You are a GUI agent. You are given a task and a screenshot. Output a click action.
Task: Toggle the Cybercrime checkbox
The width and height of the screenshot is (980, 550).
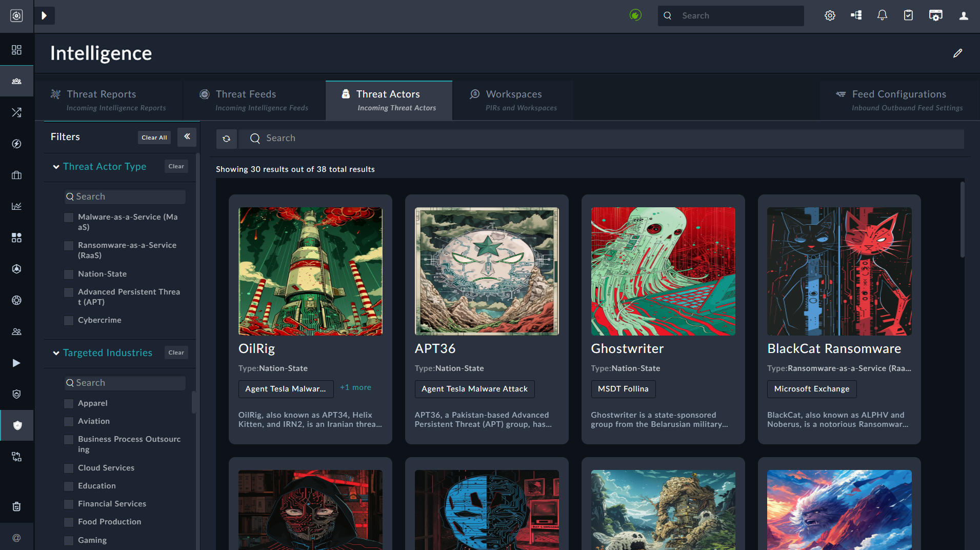69,321
